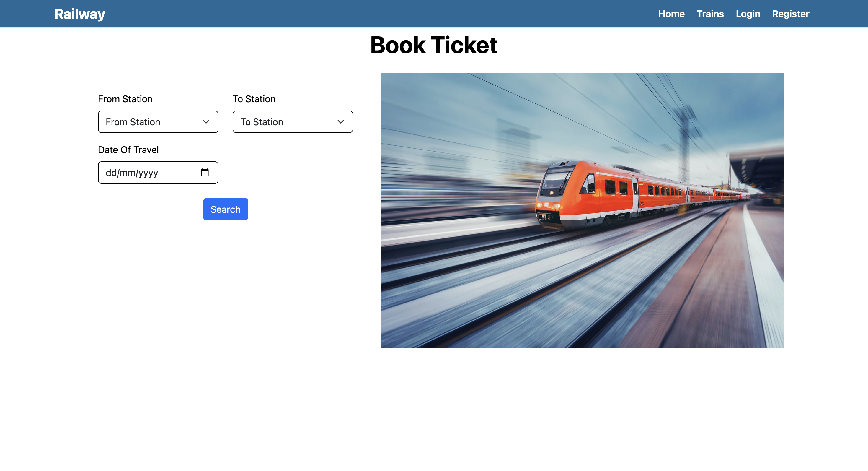Click the Date Of Travel label

[x=128, y=150]
